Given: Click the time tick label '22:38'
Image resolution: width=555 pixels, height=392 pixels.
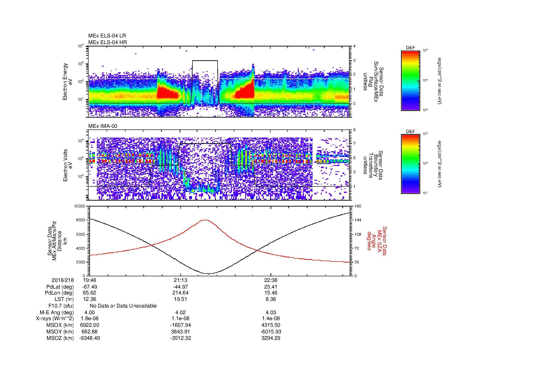Looking at the screenshot, I should 271,280.
